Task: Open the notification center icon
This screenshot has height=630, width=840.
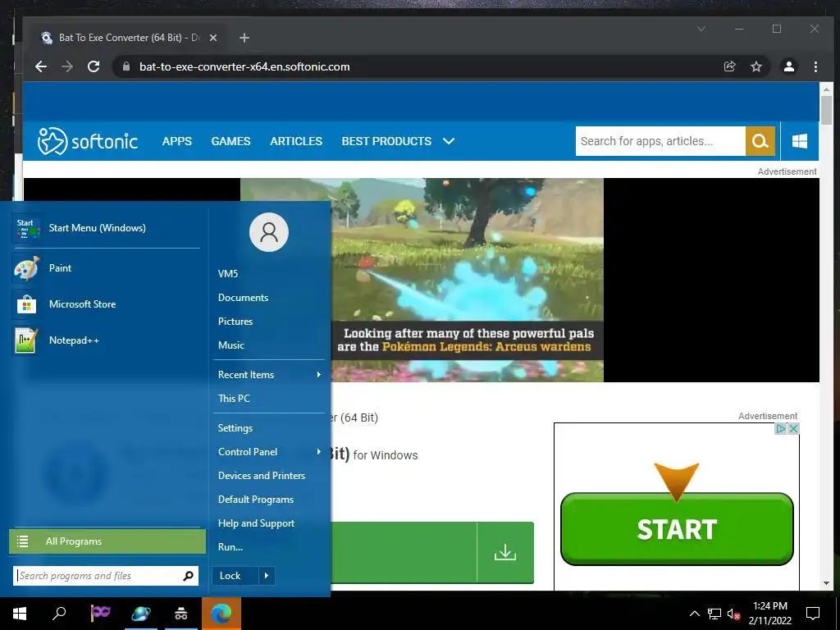Action: click(x=813, y=614)
